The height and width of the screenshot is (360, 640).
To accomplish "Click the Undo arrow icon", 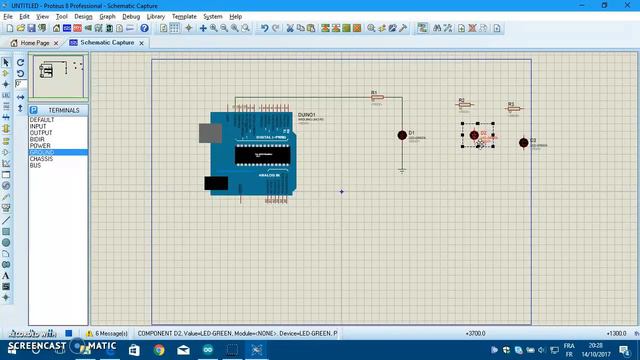I will click(x=264, y=28).
